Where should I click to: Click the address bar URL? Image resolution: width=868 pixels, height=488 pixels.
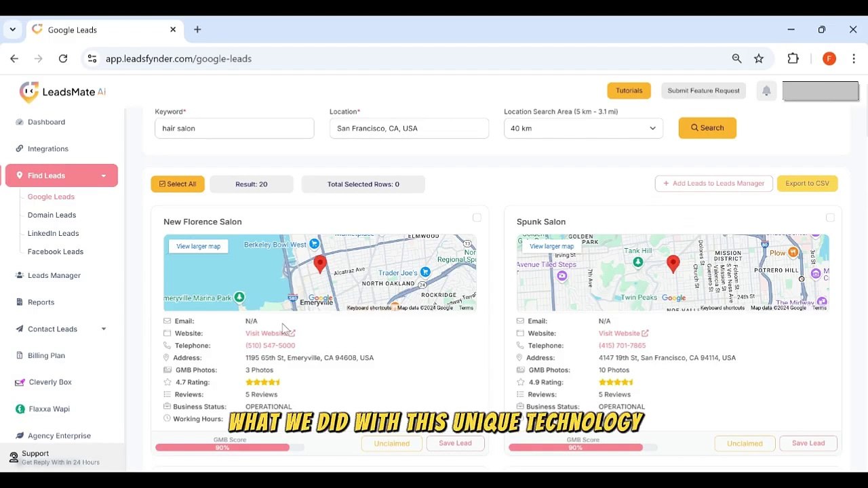(x=178, y=59)
